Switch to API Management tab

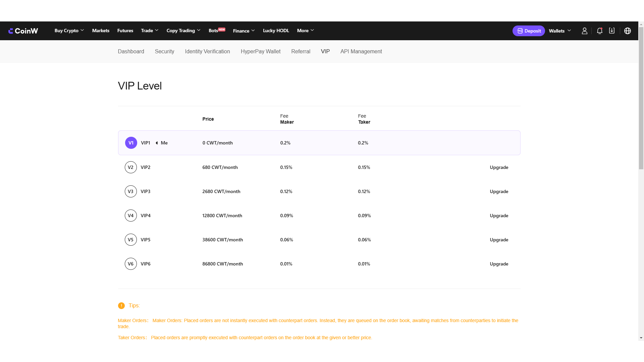(361, 51)
